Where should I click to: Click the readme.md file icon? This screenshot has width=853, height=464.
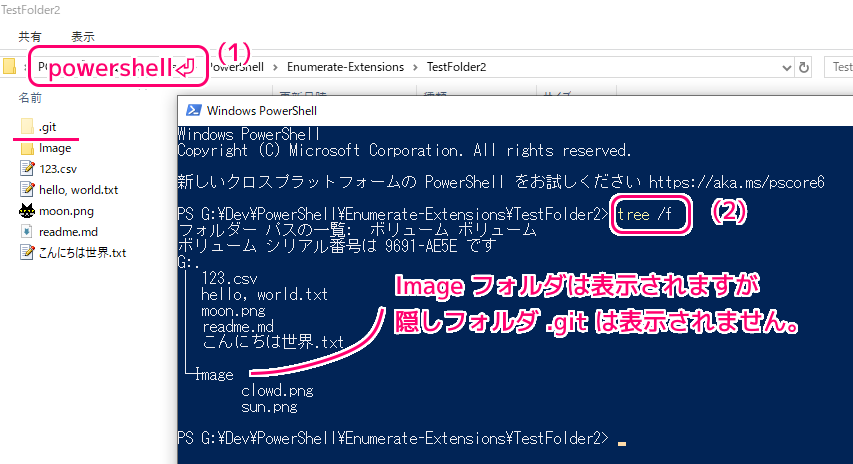point(27,231)
